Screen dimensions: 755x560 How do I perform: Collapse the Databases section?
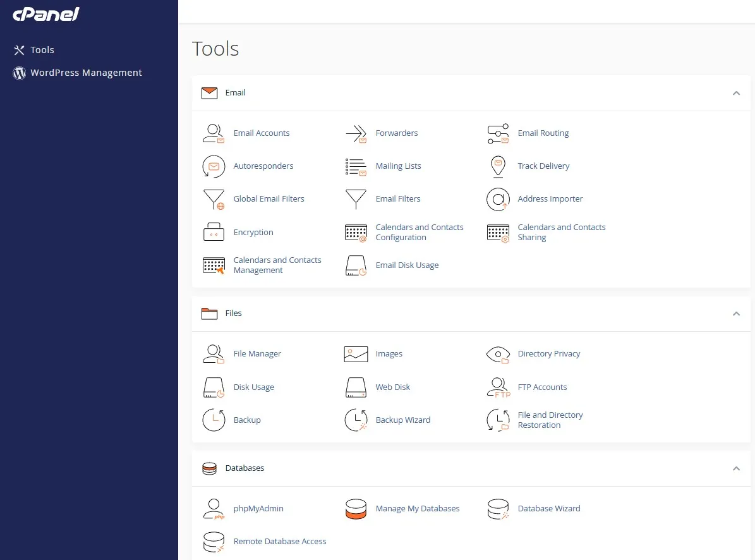736,468
